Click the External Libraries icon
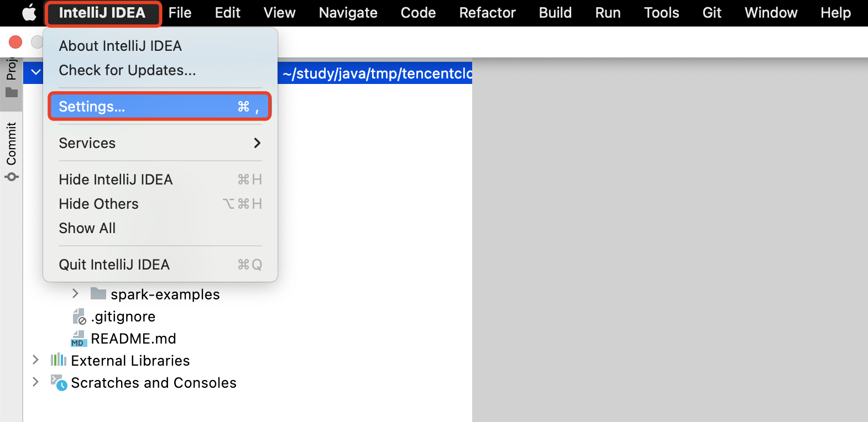Viewport: 868px width, 422px height. pos(59,361)
